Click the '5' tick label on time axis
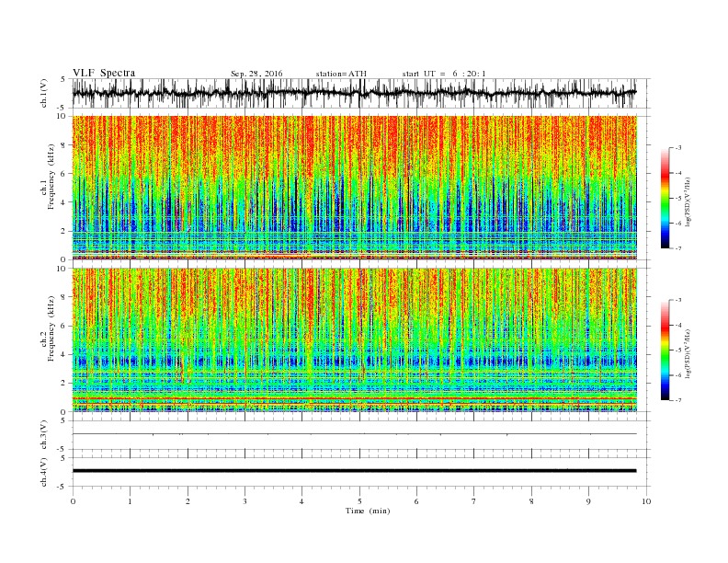Screen dimensions: 728x563 point(359,501)
